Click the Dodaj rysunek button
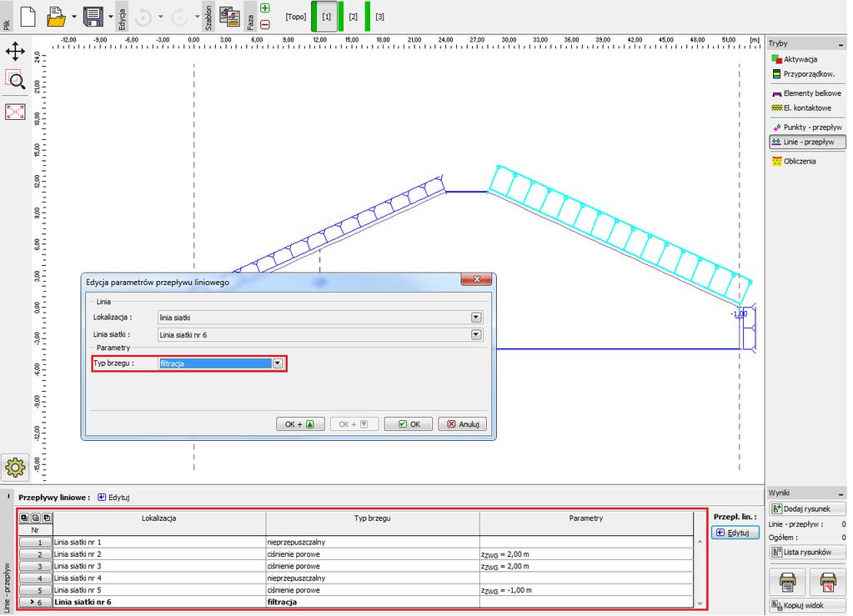Viewport: 853px width, 616px height. [x=807, y=509]
